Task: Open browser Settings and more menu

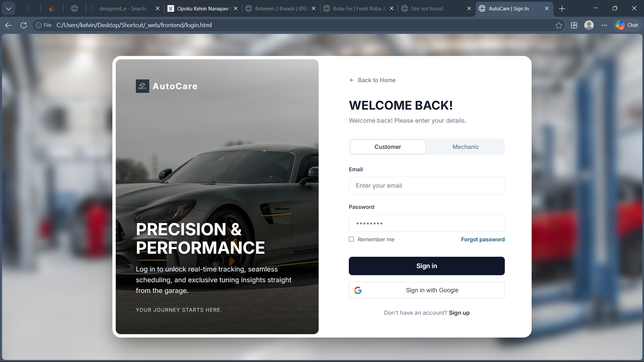Action: [x=604, y=25]
